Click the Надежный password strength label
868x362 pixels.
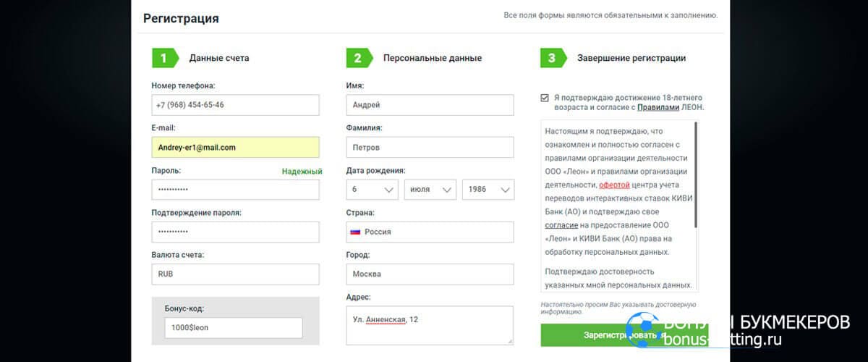[x=302, y=172]
